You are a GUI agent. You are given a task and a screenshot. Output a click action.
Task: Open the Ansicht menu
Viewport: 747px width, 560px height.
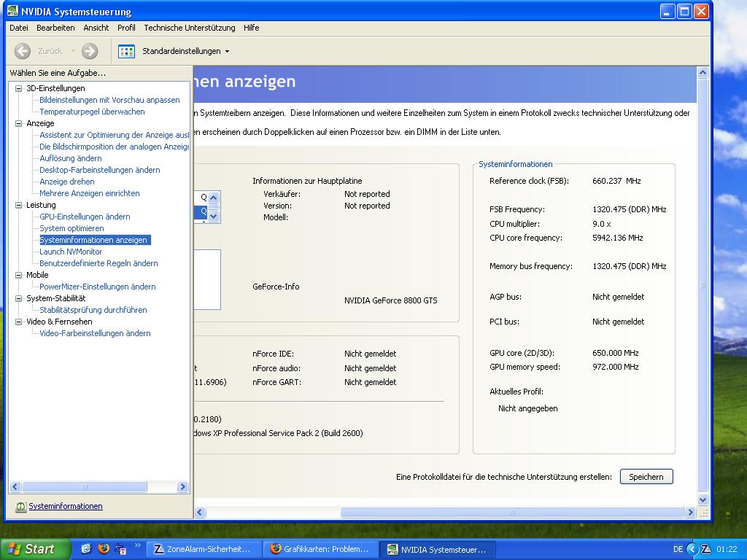pos(96,28)
